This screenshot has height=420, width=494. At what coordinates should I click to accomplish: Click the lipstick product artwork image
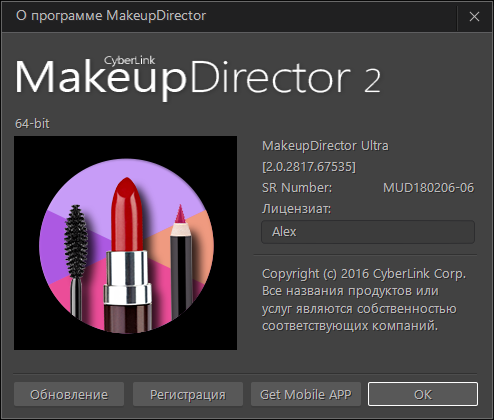coord(125,243)
